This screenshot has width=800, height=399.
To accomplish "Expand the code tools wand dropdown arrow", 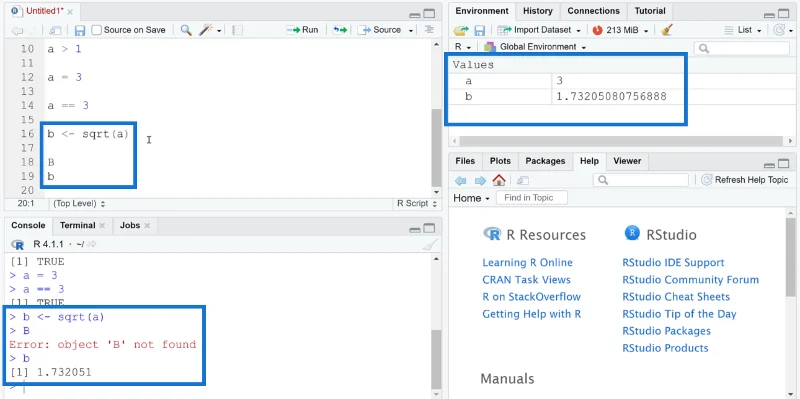I will (219, 31).
